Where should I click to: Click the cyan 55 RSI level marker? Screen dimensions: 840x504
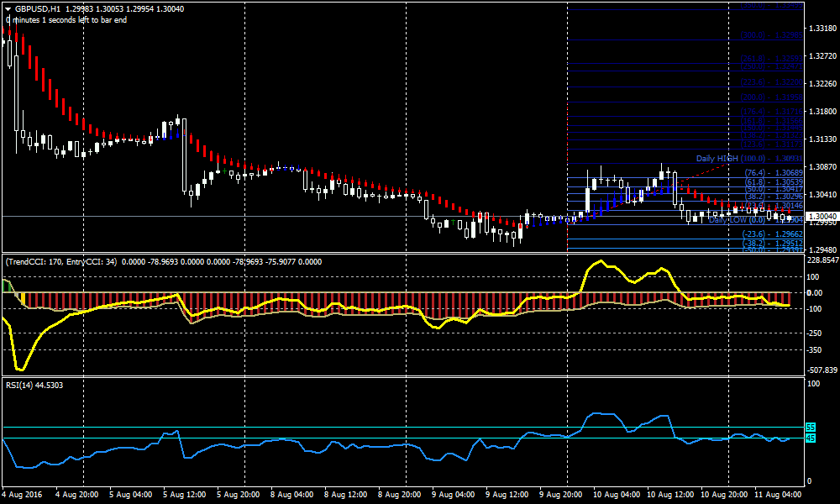pyautogui.click(x=809, y=428)
